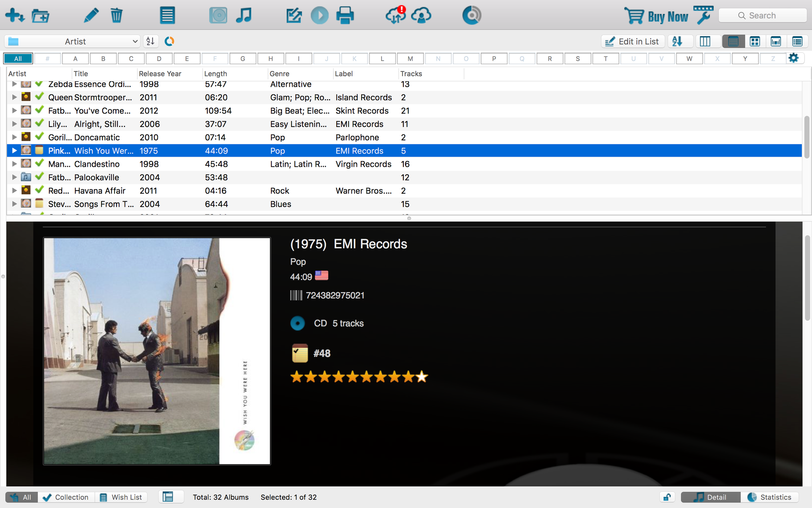Screen dimensions: 812x508
Task: Sort by the Genre column header
Action: coord(300,74)
